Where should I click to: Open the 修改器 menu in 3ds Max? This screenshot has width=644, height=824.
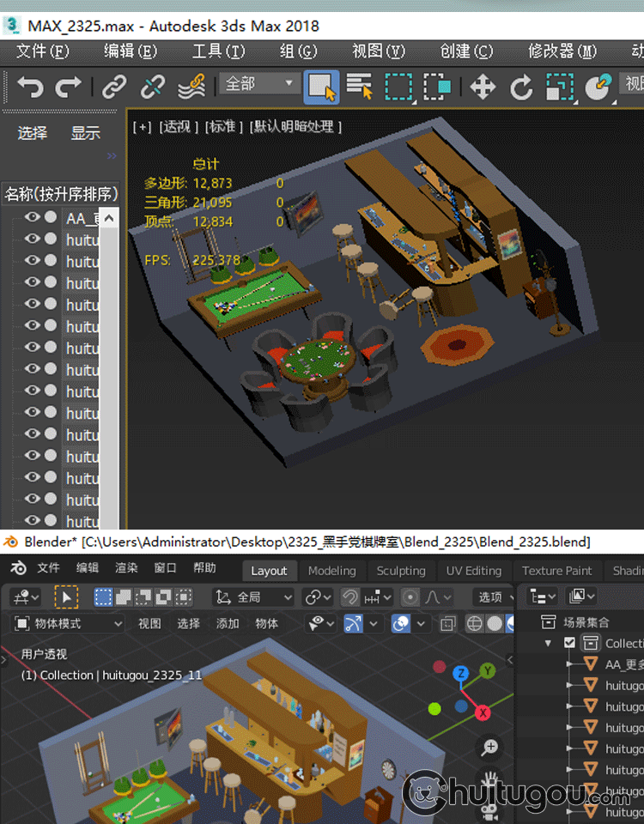click(x=562, y=51)
